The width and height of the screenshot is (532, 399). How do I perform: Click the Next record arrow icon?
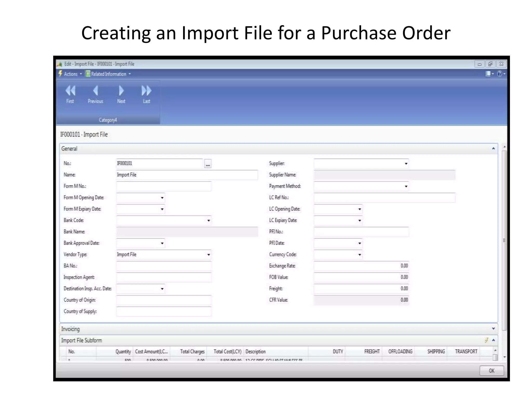[121, 91]
